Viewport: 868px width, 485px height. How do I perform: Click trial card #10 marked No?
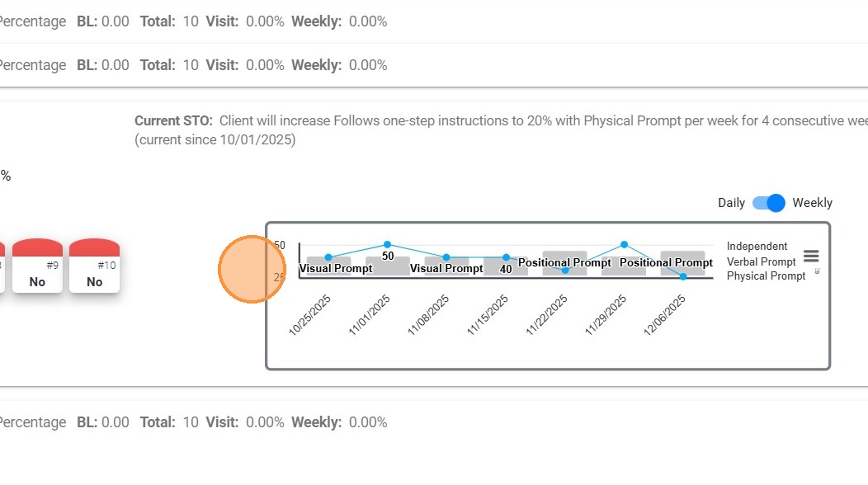tap(95, 266)
